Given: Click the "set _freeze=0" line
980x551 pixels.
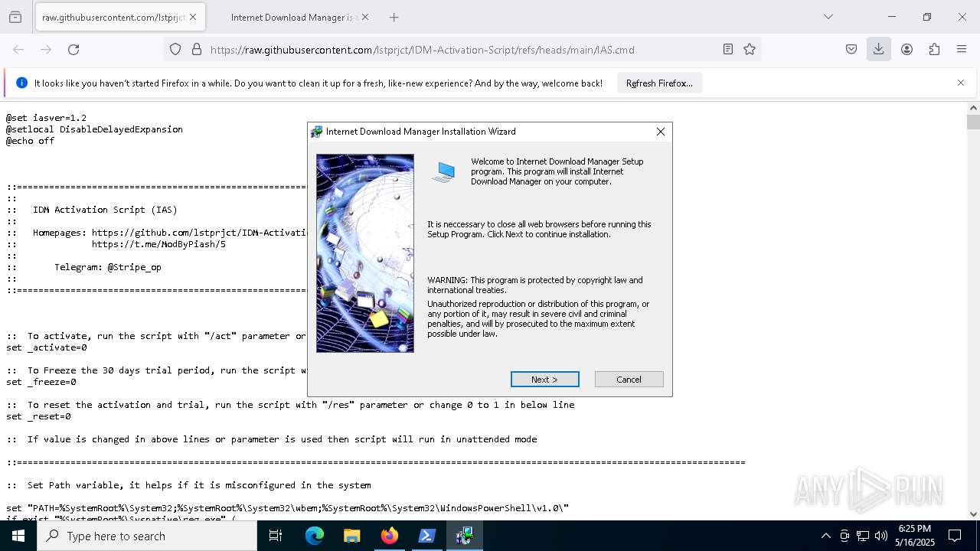Looking at the screenshot, I should point(41,382).
